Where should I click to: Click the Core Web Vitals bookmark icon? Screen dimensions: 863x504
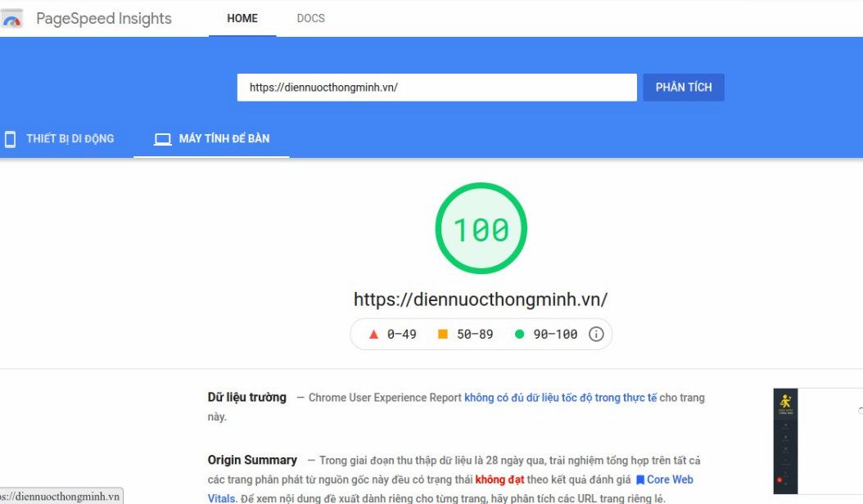pos(640,479)
